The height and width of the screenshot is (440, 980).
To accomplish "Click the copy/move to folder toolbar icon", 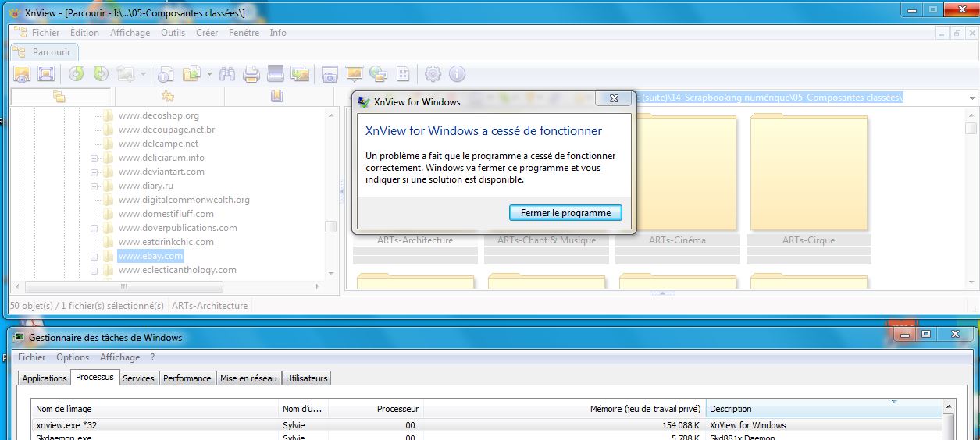I will pos(191,74).
